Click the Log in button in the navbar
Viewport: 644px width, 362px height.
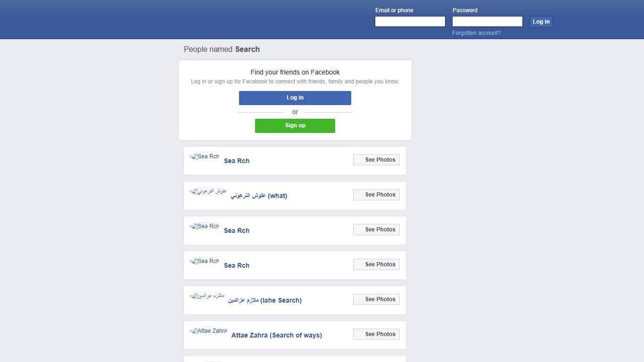(x=541, y=21)
